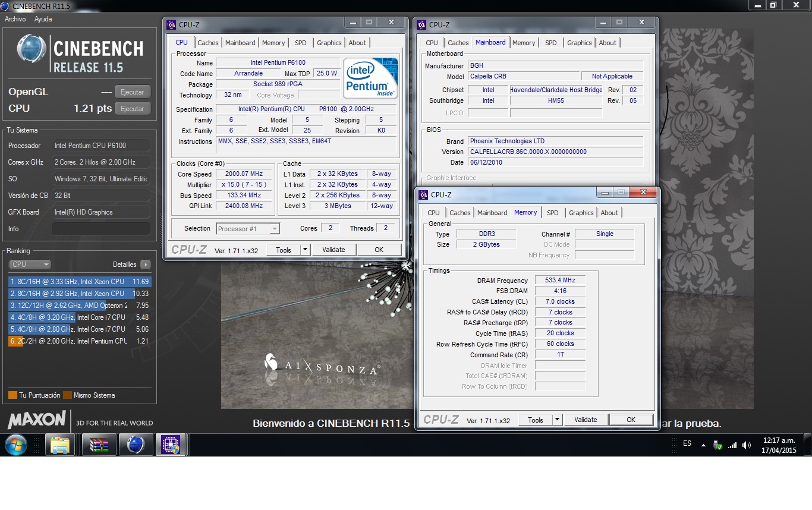Switch to Cinebench via its taskbar icon

[x=136, y=445]
